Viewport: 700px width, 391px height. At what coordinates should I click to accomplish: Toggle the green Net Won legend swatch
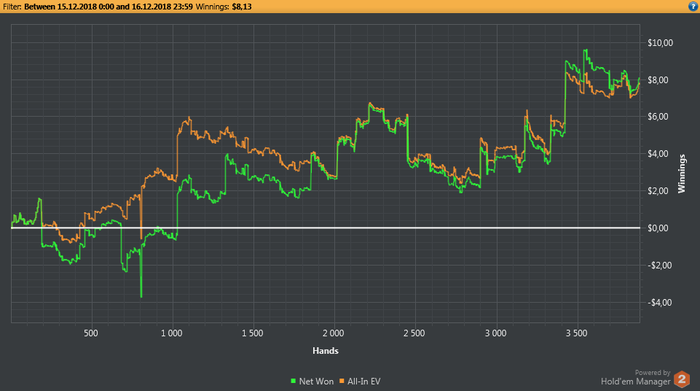(x=293, y=381)
